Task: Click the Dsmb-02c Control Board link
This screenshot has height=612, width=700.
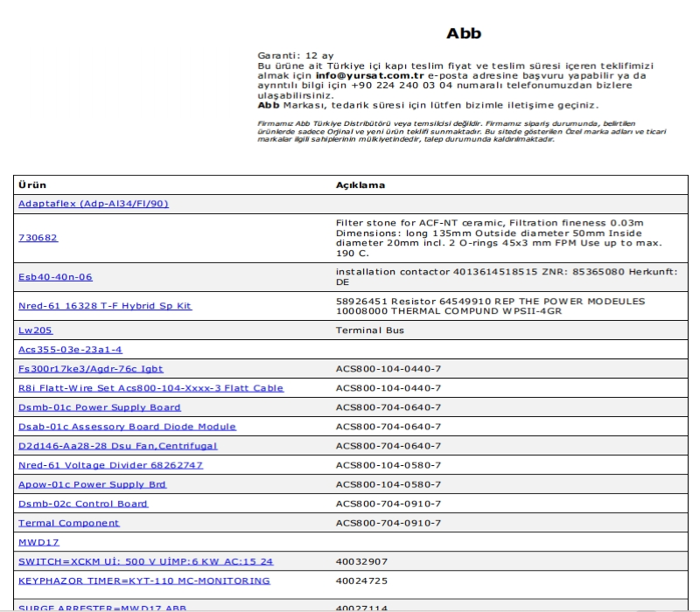Action: coord(83,504)
